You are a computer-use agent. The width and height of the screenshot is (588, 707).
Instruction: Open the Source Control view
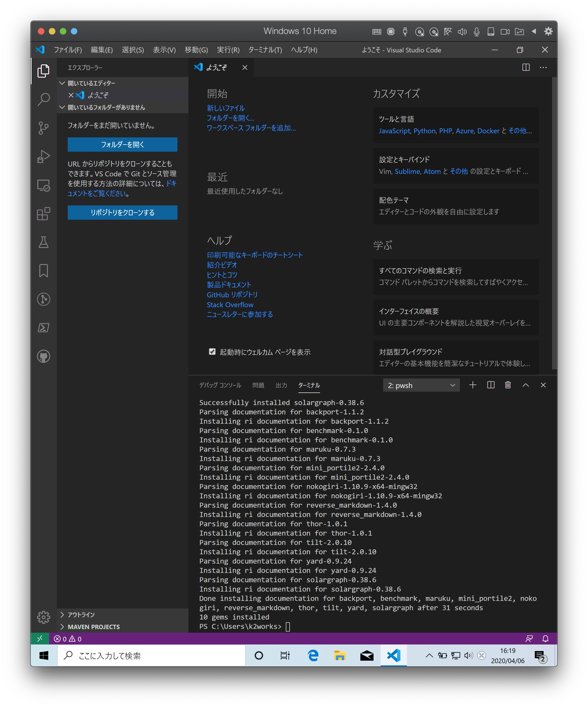(43, 128)
